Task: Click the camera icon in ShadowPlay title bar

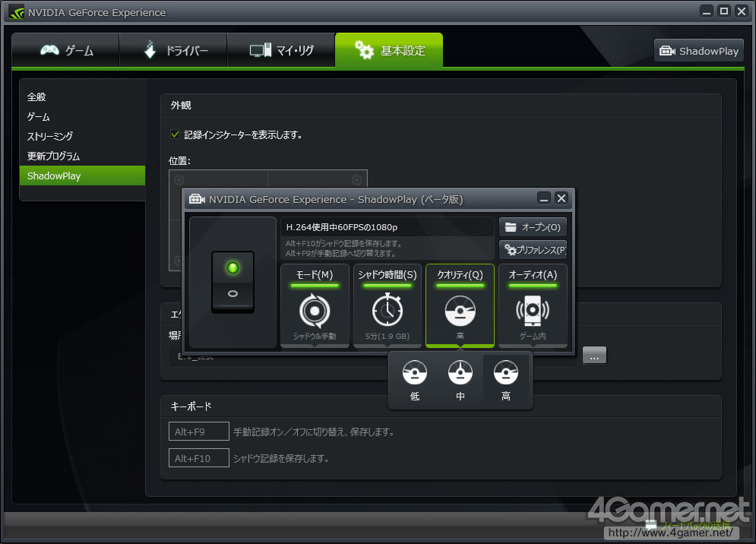Action: [x=197, y=199]
